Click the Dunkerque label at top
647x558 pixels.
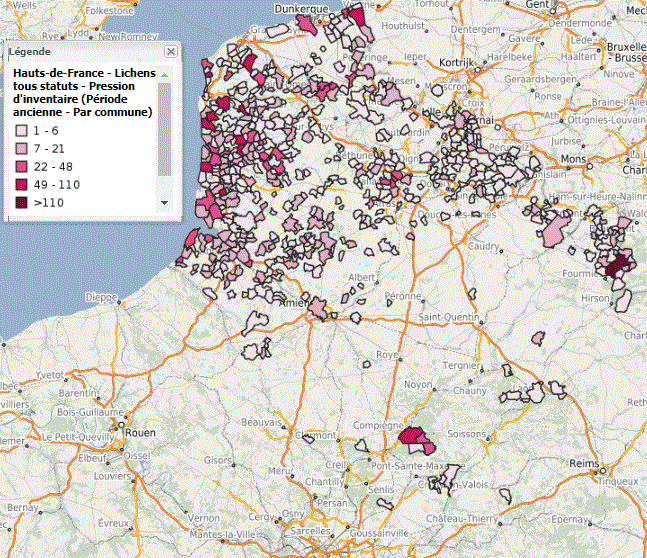[x=300, y=8]
